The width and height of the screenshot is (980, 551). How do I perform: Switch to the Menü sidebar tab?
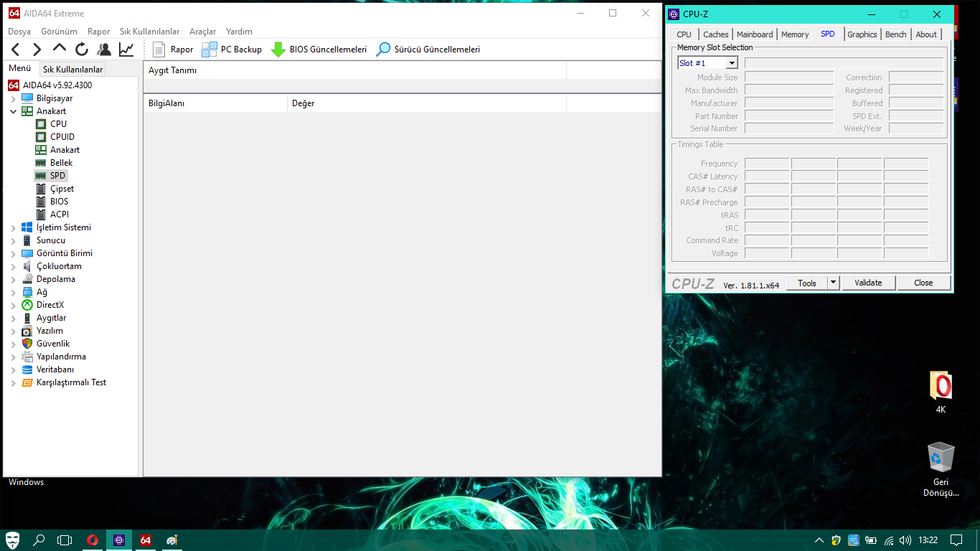pos(20,68)
